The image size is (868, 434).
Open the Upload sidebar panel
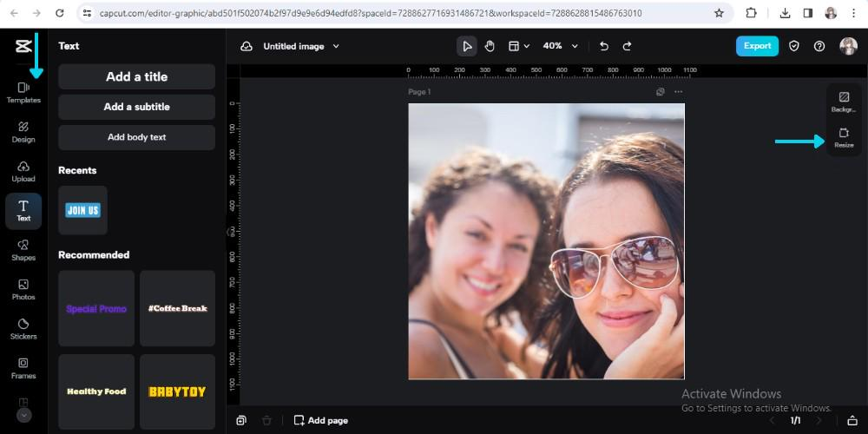tap(23, 172)
